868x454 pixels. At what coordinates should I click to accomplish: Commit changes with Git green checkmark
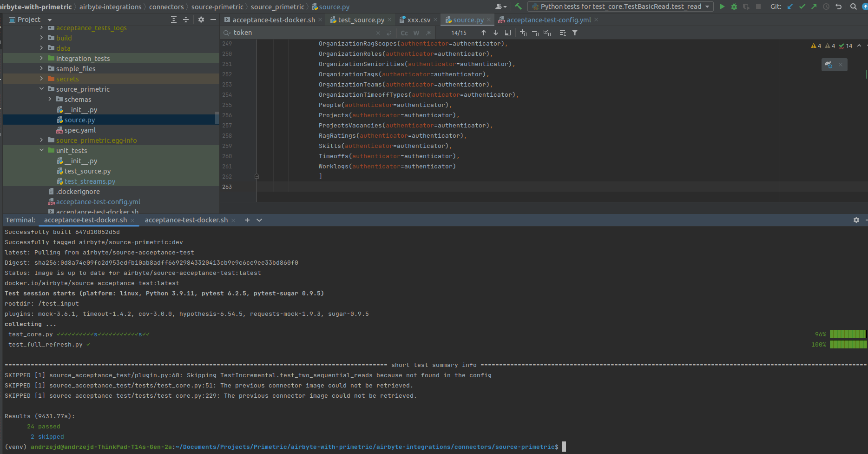pos(802,7)
